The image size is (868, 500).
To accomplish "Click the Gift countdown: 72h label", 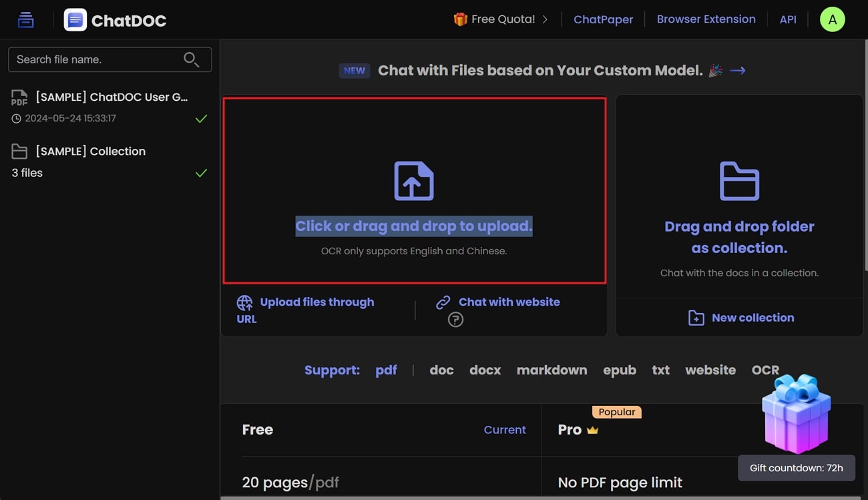I will coord(797,468).
